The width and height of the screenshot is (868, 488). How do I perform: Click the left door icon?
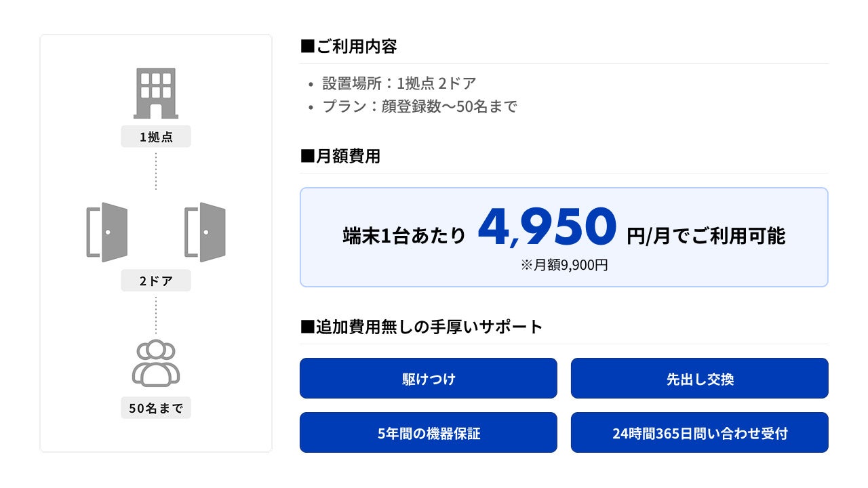(108, 232)
